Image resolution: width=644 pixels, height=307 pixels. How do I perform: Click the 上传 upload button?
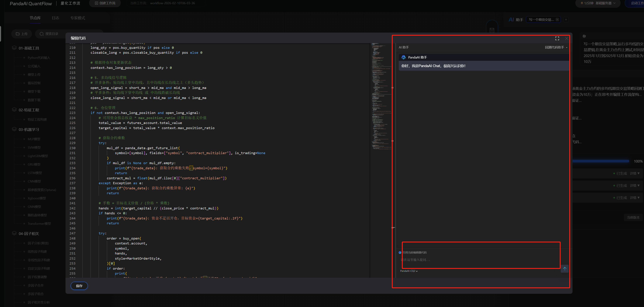pyautogui.click(x=22, y=34)
